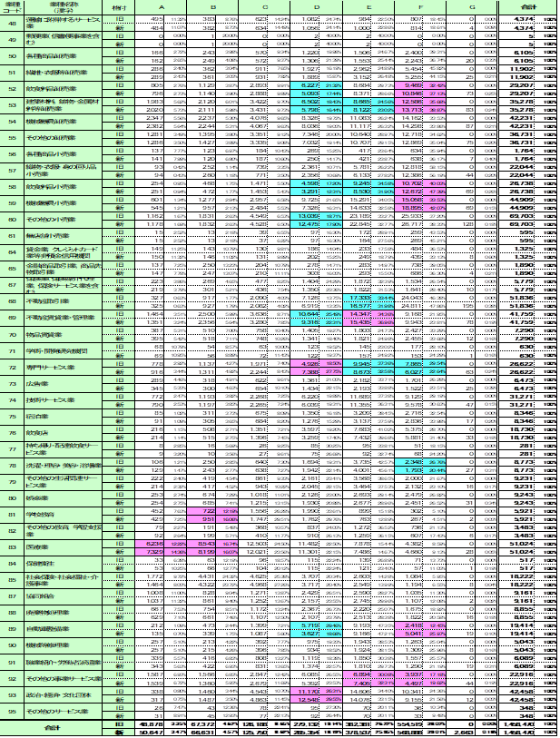The height and width of the screenshot is (738, 560).
Task: Select the pink cell showing 6,235
Action: [147, 542]
